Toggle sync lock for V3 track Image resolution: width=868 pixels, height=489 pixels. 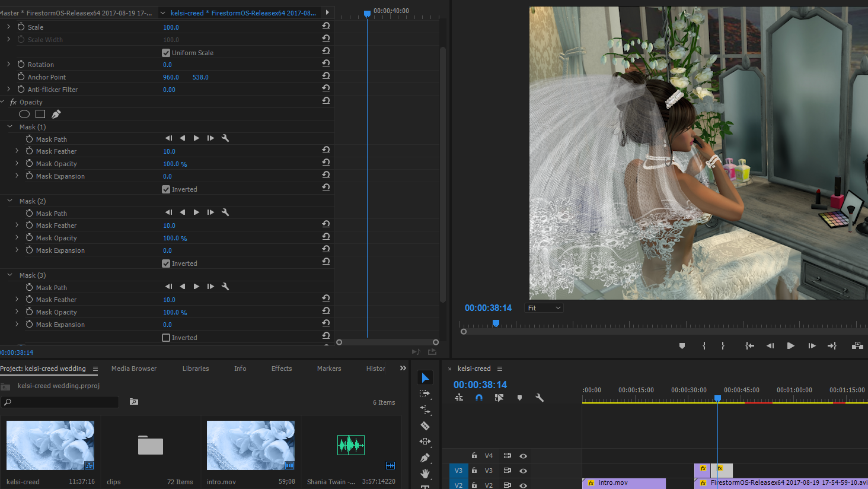point(507,471)
